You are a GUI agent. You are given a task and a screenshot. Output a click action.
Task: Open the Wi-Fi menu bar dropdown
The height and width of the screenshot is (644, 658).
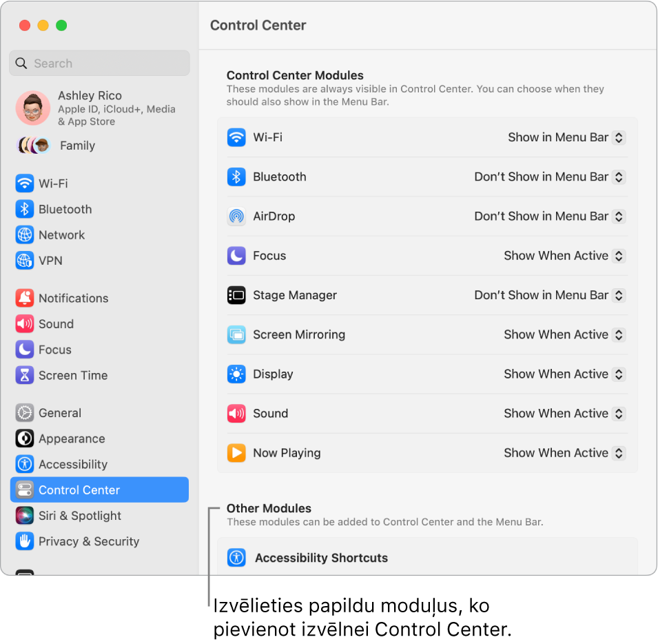tap(566, 137)
